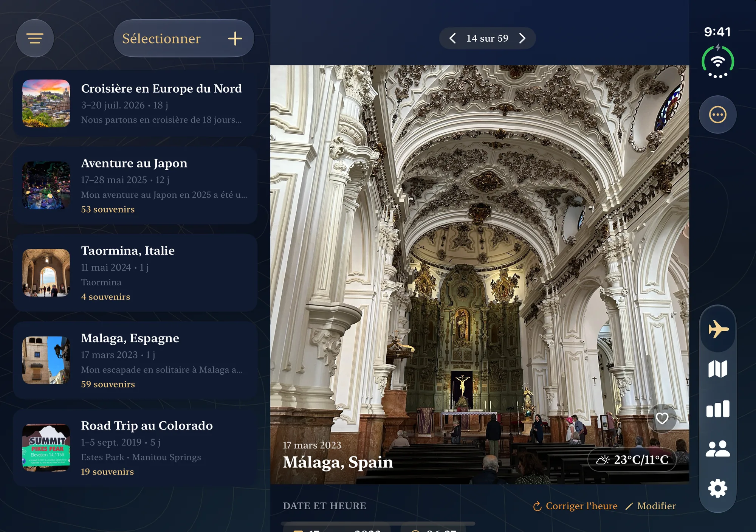Open the Aventure au Japon trip
756x532 pixels.
click(135, 186)
